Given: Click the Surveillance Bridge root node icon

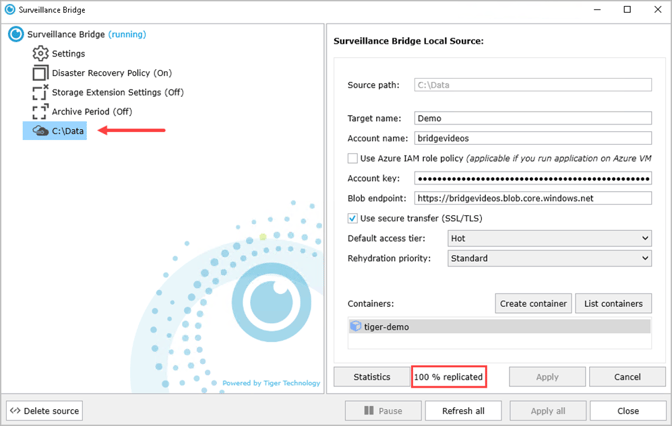Looking at the screenshot, I should (15, 34).
